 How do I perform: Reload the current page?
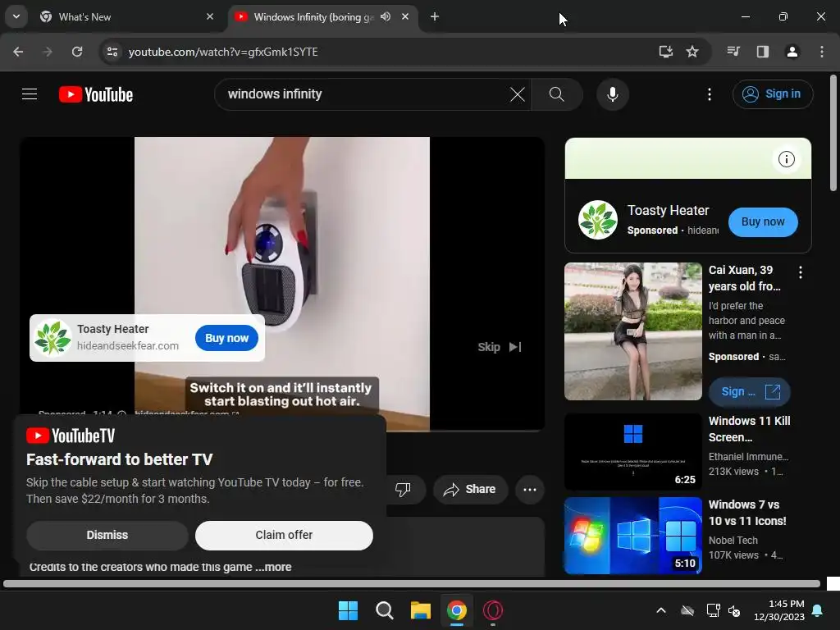point(77,52)
